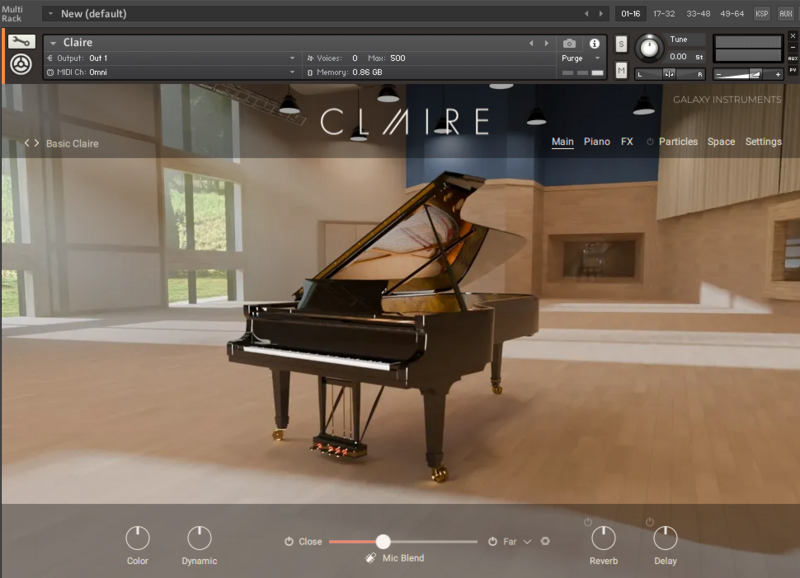800x578 pixels.
Task: Click the Tune knob
Action: (649, 48)
